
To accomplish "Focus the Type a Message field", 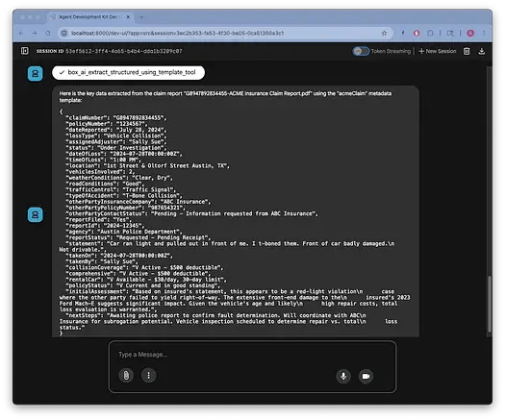I will (x=252, y=355).
